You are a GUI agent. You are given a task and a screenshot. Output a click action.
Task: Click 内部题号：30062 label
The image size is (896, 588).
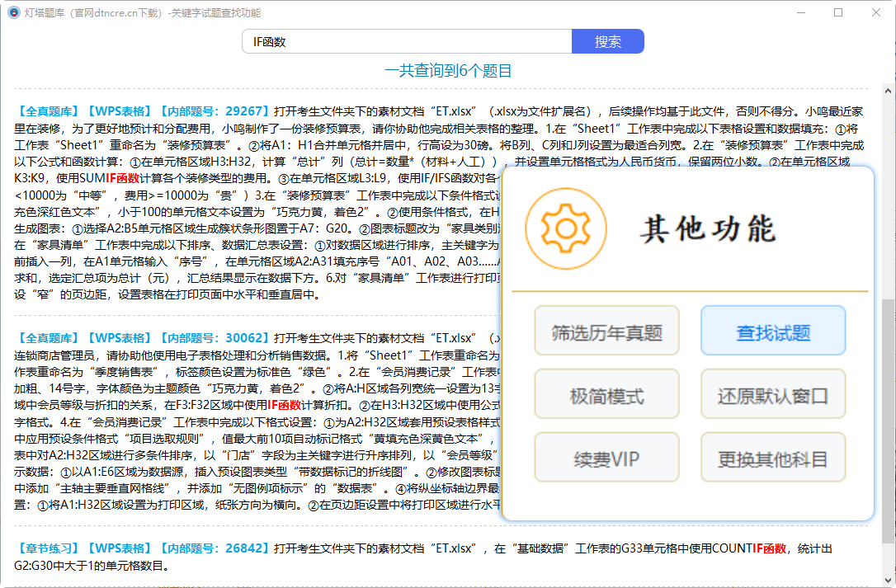pyautogui.click(x=213, y=338)
